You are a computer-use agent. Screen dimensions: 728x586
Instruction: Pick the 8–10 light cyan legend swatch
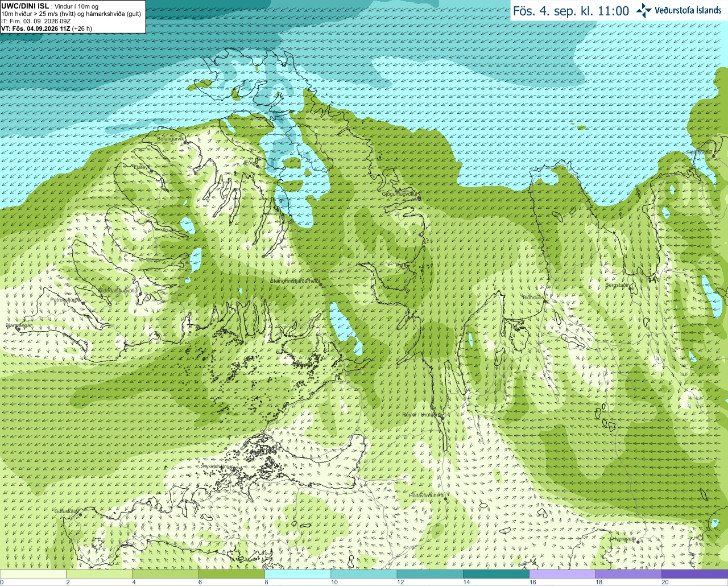click(x=297, y=575)
